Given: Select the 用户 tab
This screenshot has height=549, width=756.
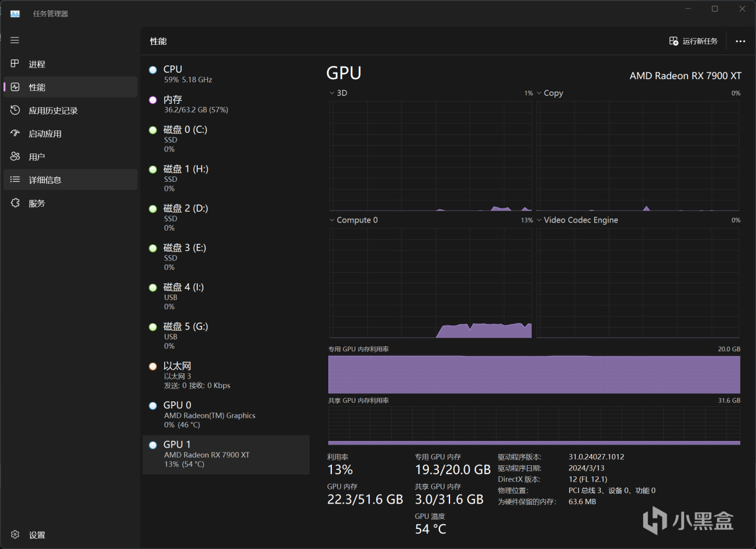Looking at the screenshot, I should (70, 156).
